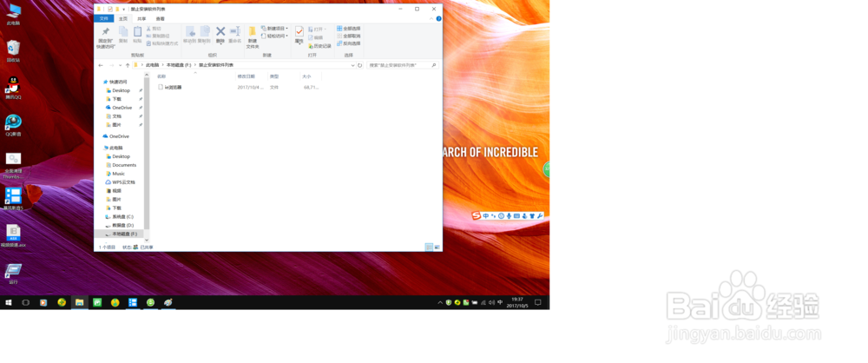Click the Invert selection ribbon item
The height and width of the screenshot is (363, 868).
[x=348, y=43]
